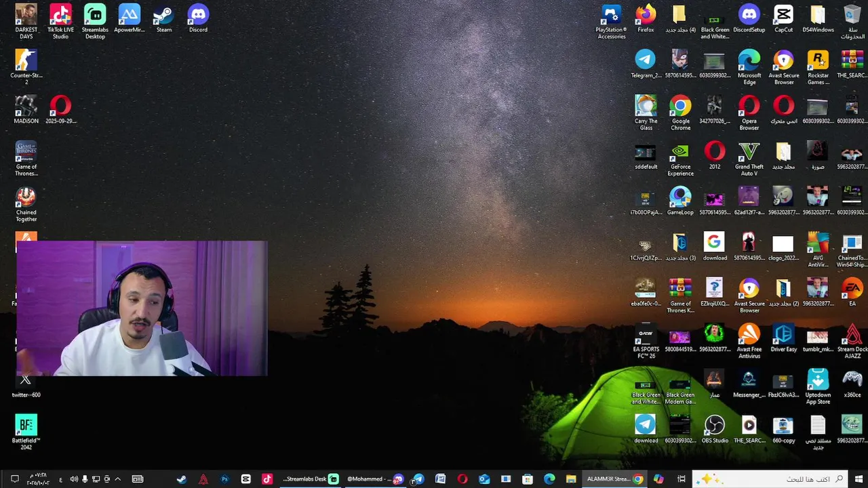Select the Avast Free Antivirus icon
The image size is (868, 488).
pos(749,341)
